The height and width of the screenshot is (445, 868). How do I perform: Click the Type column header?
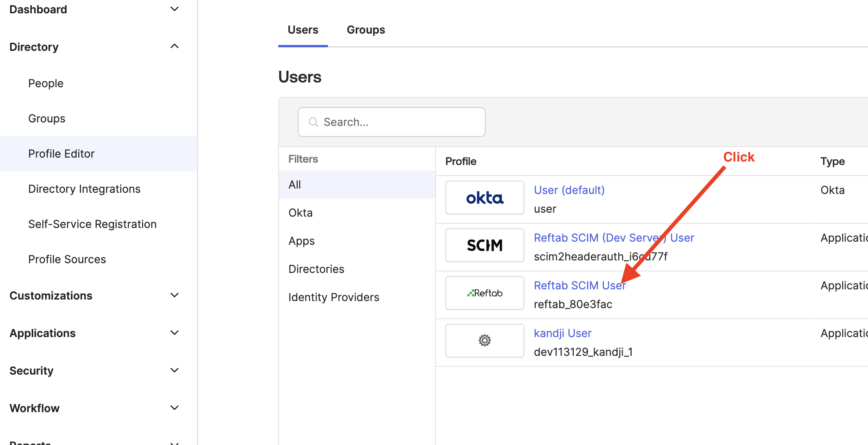(832, 161)
